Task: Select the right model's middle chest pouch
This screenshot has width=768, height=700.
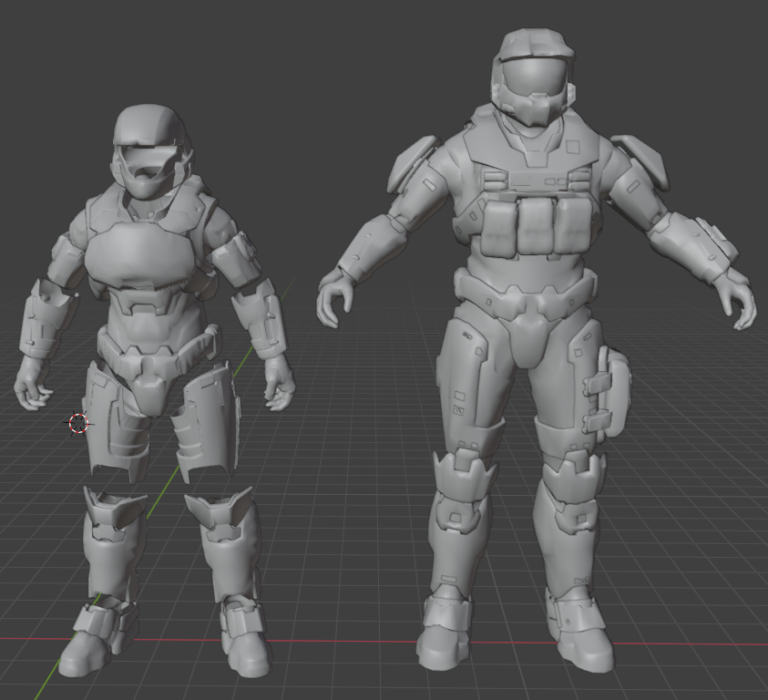Action: tap(536, 227)
